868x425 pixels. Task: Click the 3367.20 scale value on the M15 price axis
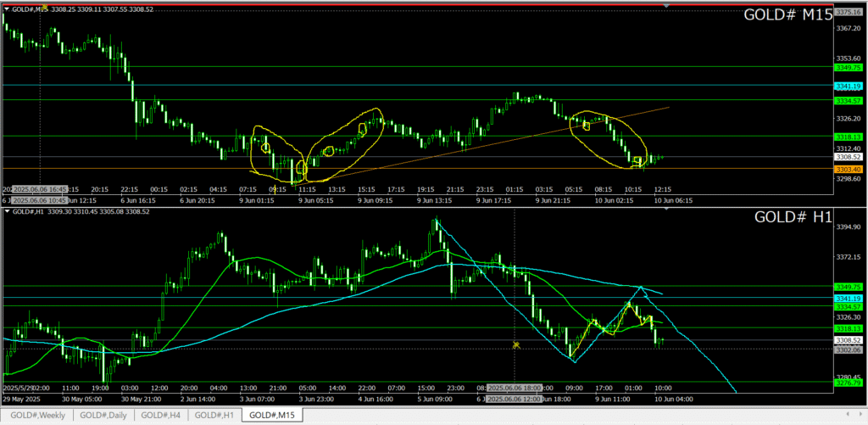847,28
